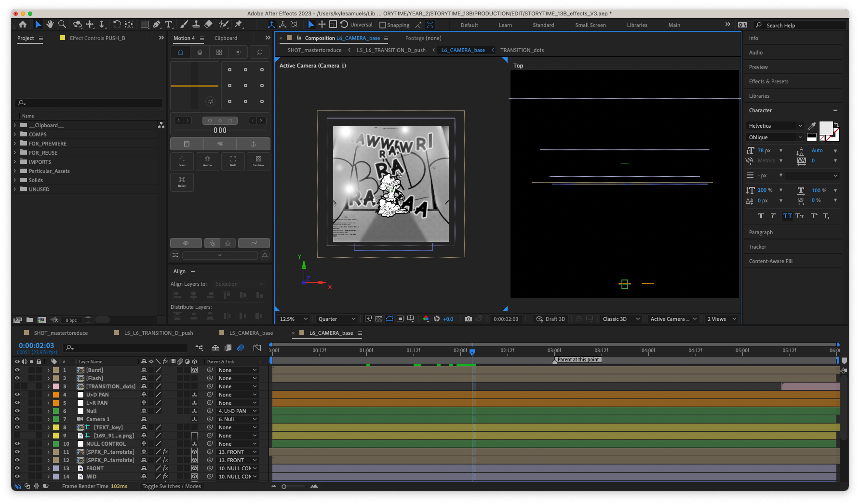Viewport: 860px width, 504px height.
Task: Toggle Draft 3D mode
Action: tap(551, 319)
